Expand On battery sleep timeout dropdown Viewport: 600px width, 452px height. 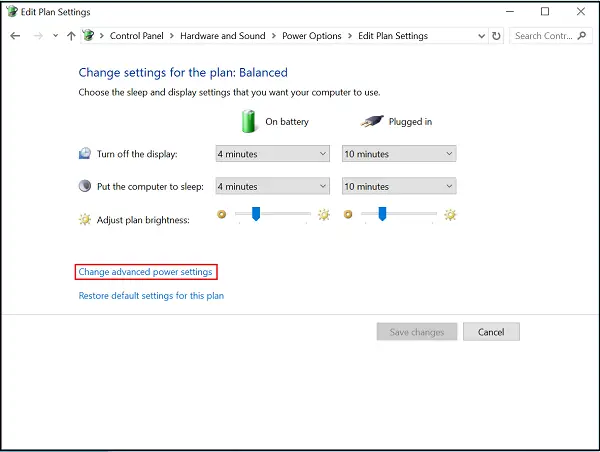tap(272, 186)
